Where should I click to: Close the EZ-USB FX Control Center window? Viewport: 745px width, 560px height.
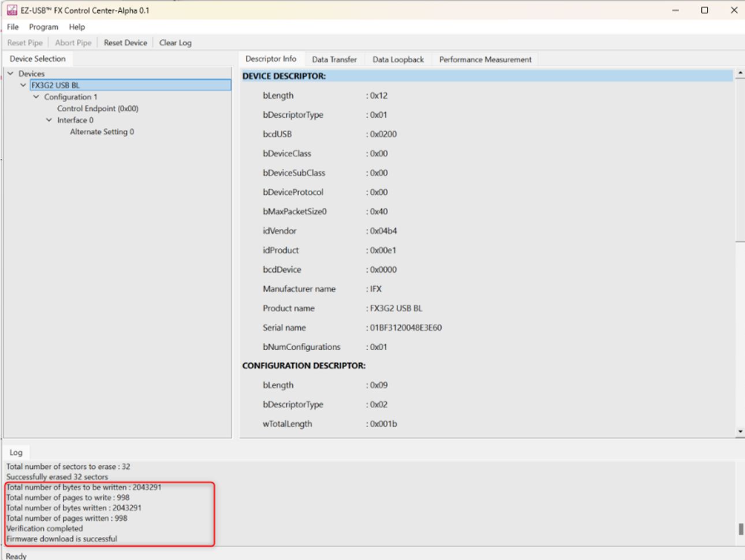pyautogui.click(x=734, y=10)
